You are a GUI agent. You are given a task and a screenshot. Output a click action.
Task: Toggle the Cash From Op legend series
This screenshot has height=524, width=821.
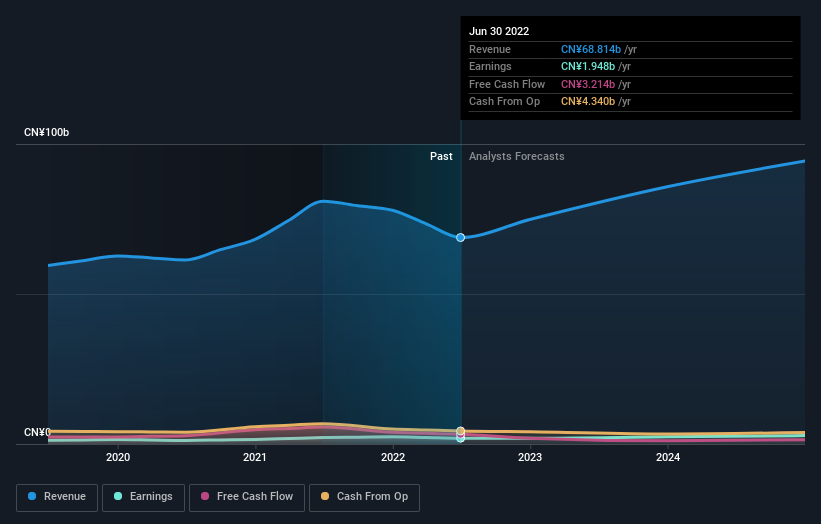[364, 497]
